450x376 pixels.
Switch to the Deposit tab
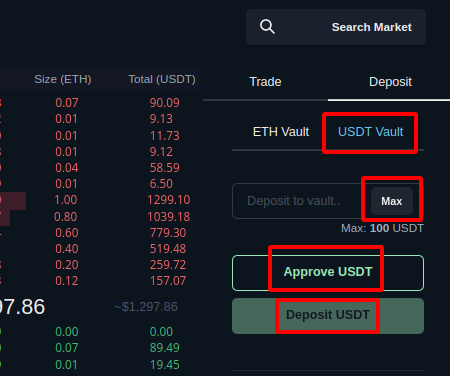(390, 82)
